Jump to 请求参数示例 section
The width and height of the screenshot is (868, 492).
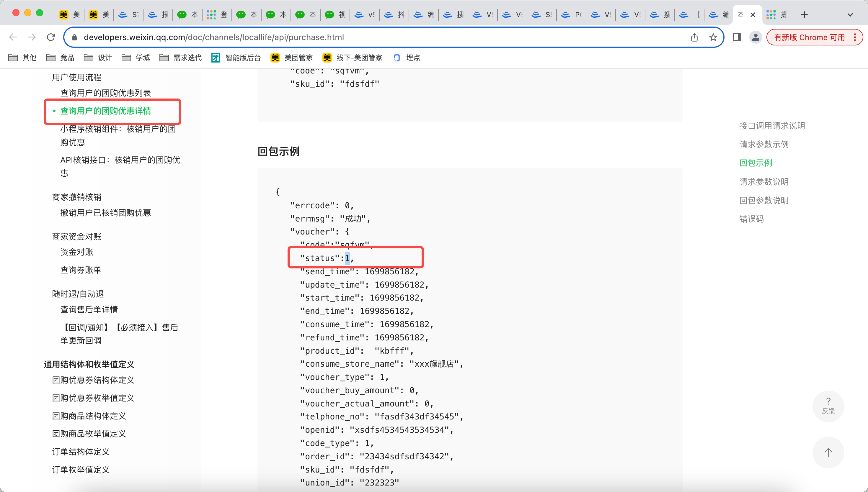tap(764, 144)
